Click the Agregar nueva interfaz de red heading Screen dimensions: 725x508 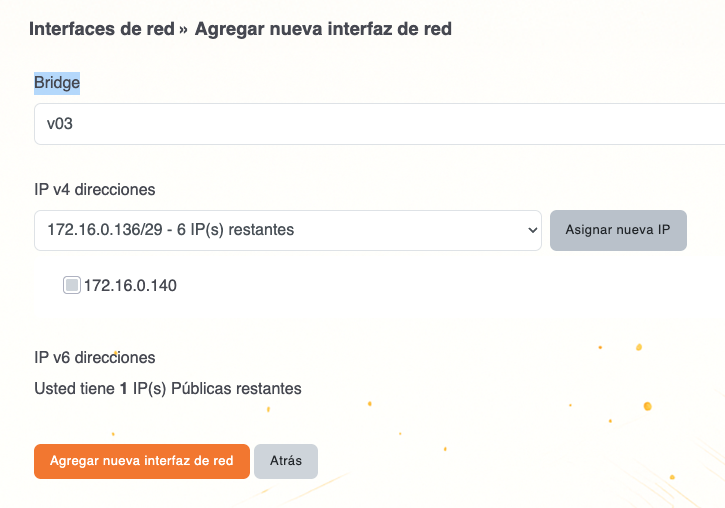point(323,29)
